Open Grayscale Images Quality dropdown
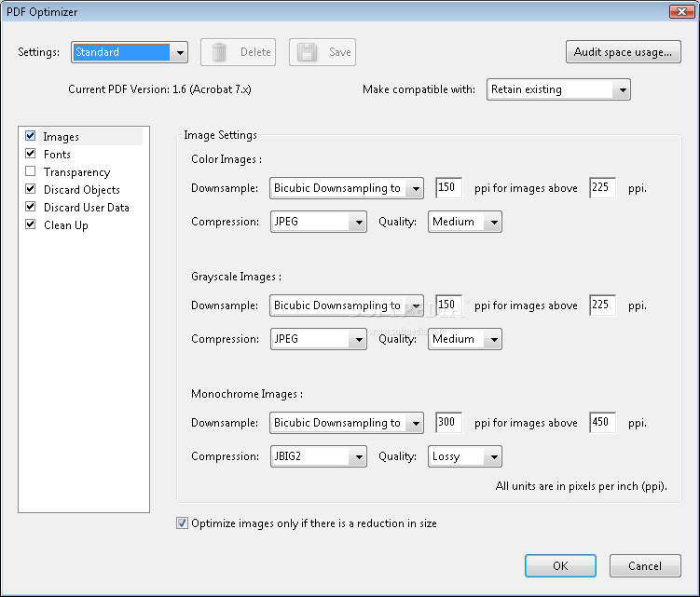The width and height of the screenshot is (700, 597). (465, 339)
